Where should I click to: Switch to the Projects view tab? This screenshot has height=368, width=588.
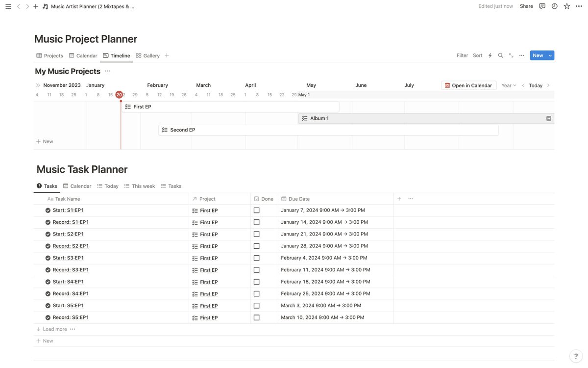pyautogui.click(x=49, y=55)
